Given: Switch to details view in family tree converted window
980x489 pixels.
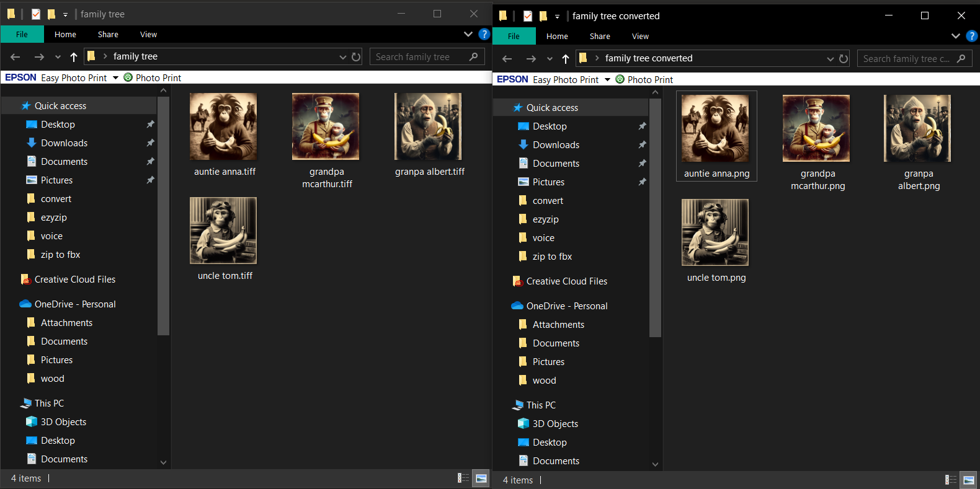Looking at the screenshot, I should tap(951, 480).
